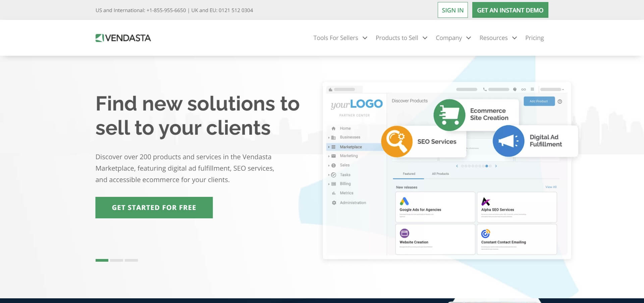Click the Businesses building icon in sidebar

[x=333, y=137]
